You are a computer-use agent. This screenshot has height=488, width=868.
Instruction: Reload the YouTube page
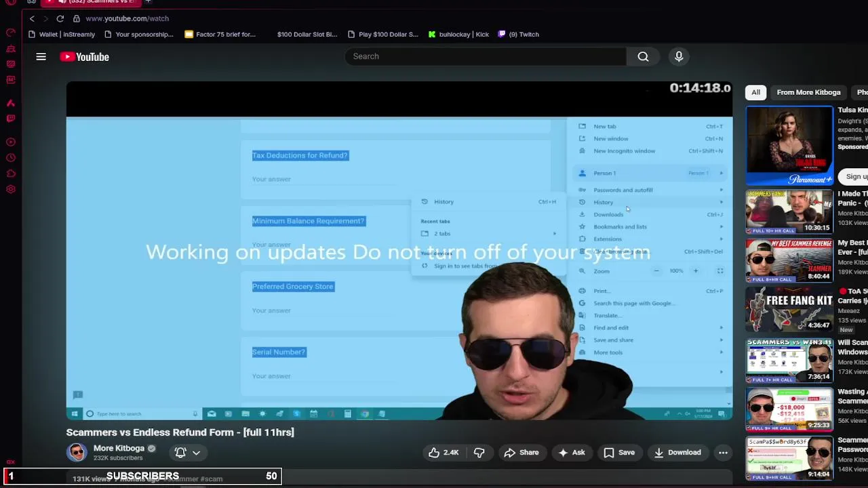tap(60, 18)
